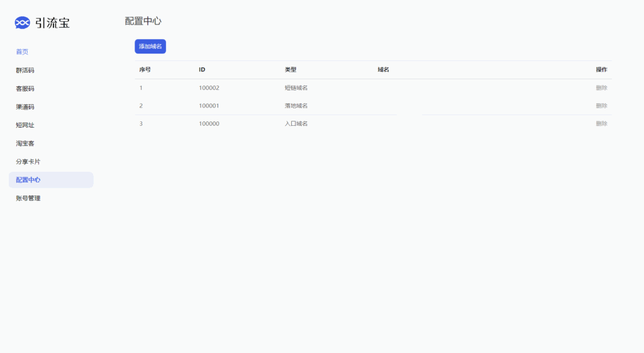Click the 配置中心 page title
Image resolution: width=644 pixels, height=353 pixels.
point(143,21)
